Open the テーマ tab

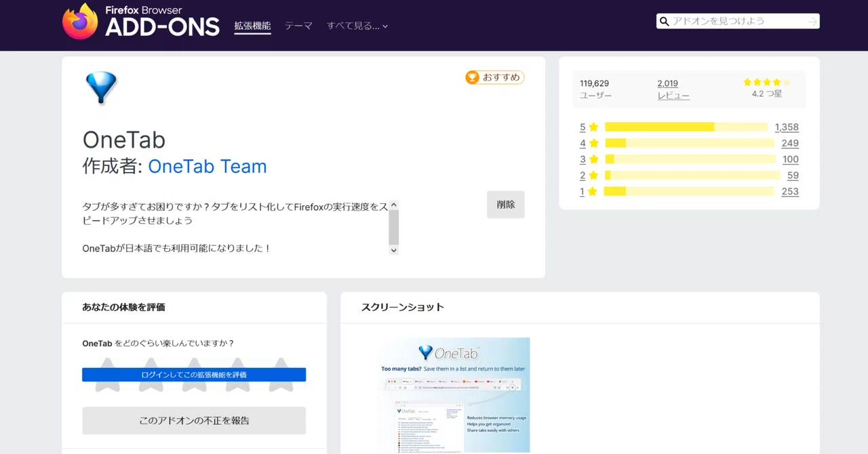pos(298,26)
